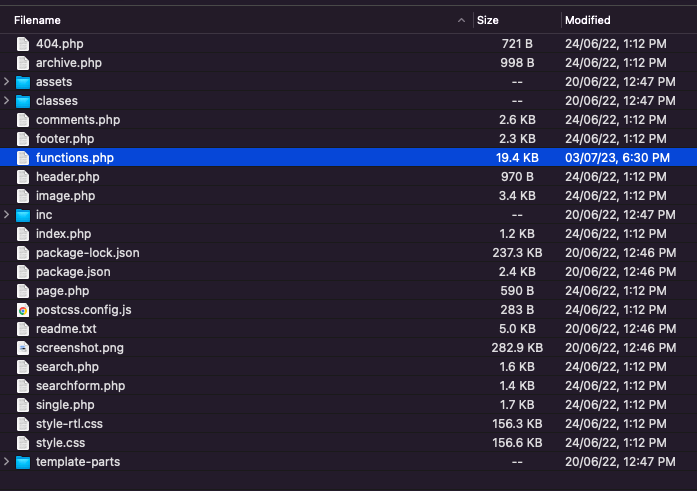Sort by the Filename column header
The width and height of the screenshot is (697, 491).
coord(37,20)
